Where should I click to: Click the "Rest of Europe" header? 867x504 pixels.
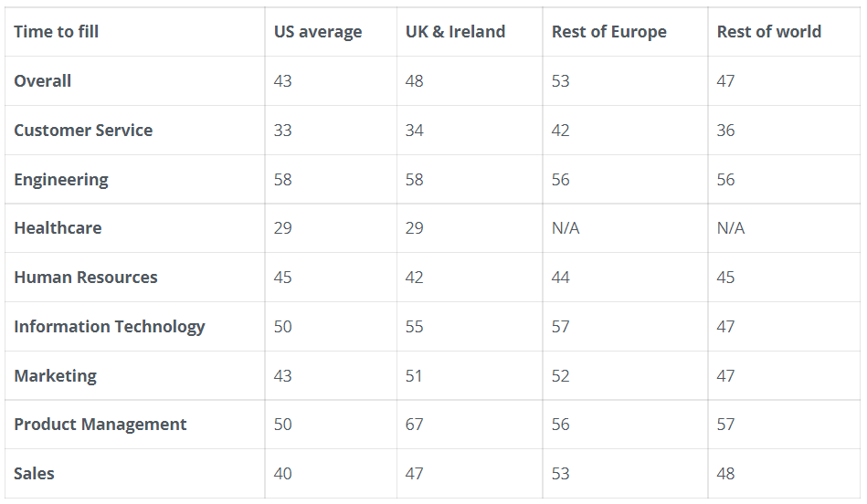(608, 32)
